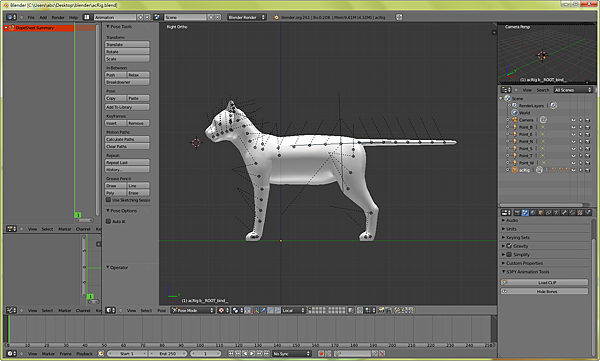Click the End 250 frame field
Screen dimensions: 600x361
pos(168,354)
